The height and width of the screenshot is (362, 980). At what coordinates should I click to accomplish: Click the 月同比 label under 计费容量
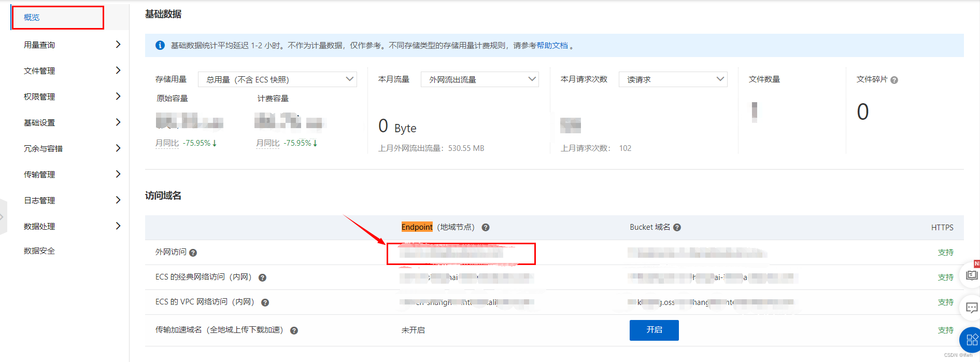click(267, 143)
